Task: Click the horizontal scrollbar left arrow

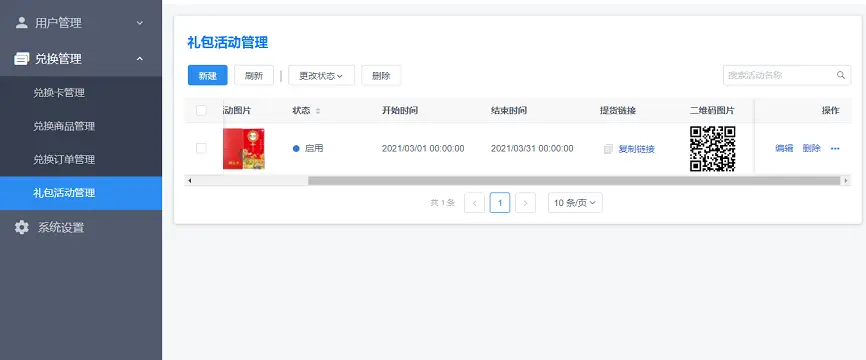Action: pyautogui.click(x=189, y=181)
